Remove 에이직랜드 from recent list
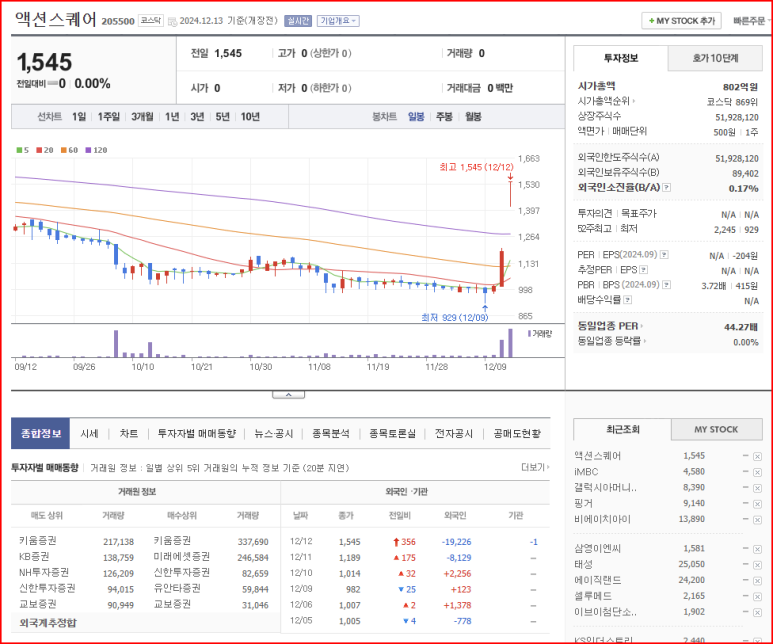 (757, 581)
